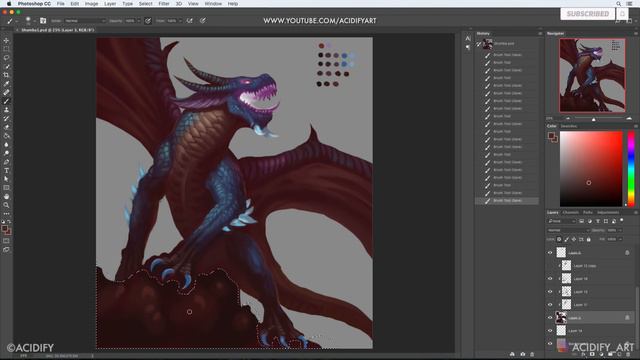Open the brush preset picker dropdown
Image resolution: width=640 pixels, height=360 pixels.
35,20
